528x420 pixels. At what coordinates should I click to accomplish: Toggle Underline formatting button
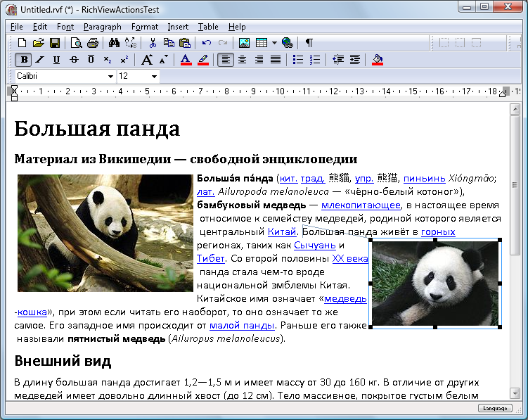[x=56, y=60]
